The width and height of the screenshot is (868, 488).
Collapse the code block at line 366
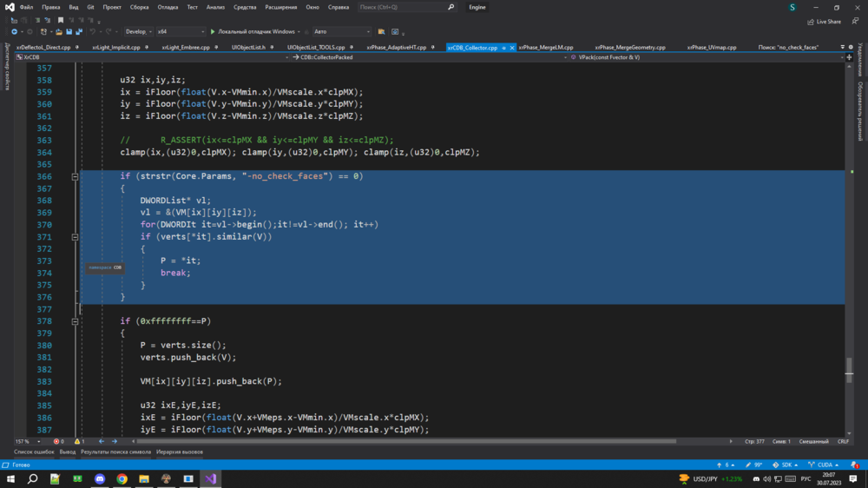75,176
